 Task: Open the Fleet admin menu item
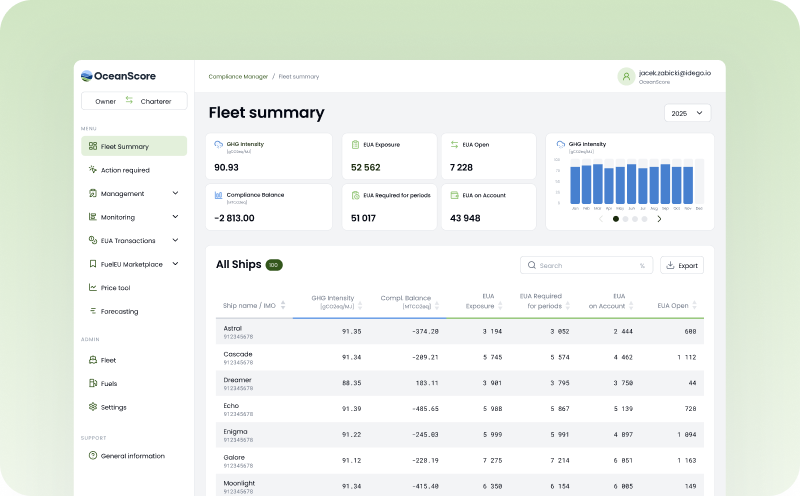coord(108,360)
